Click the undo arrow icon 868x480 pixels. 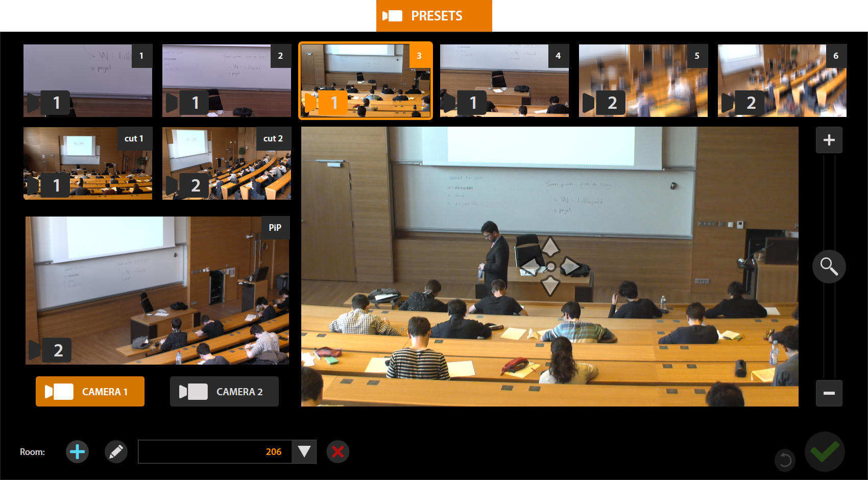(x=785, y=460)
